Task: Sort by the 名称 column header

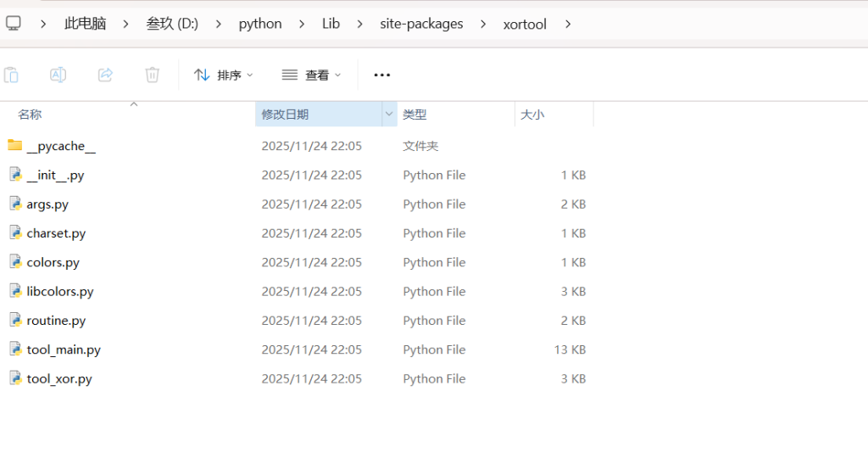Action: [30, 115]
